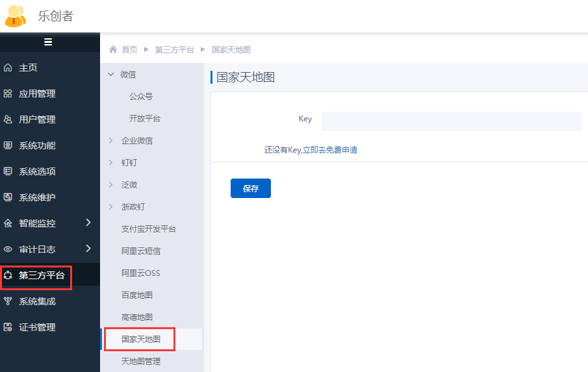588x372 pixels.
Task: Click the hamburger menu icon to collapse sidebar
Action: [x=47, y=42]
